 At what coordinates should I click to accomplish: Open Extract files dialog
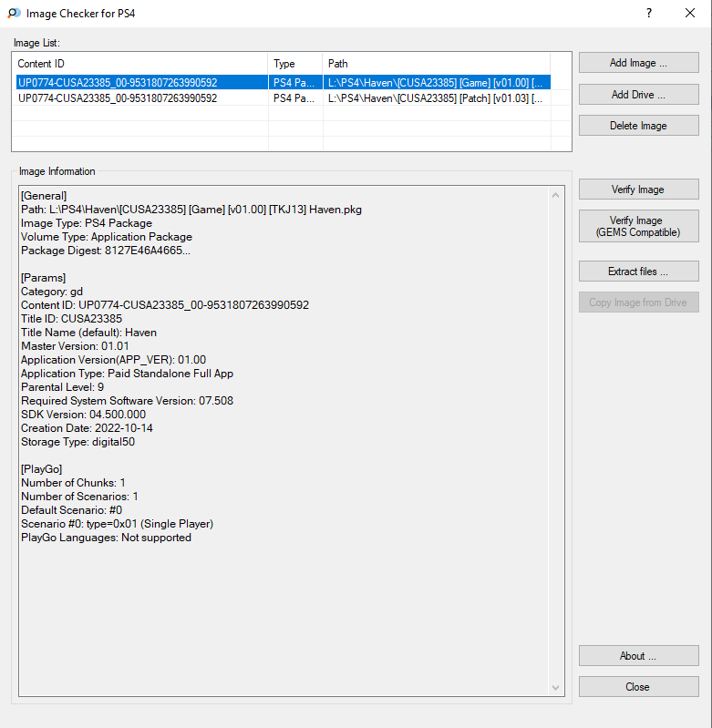tap(639, 272)
